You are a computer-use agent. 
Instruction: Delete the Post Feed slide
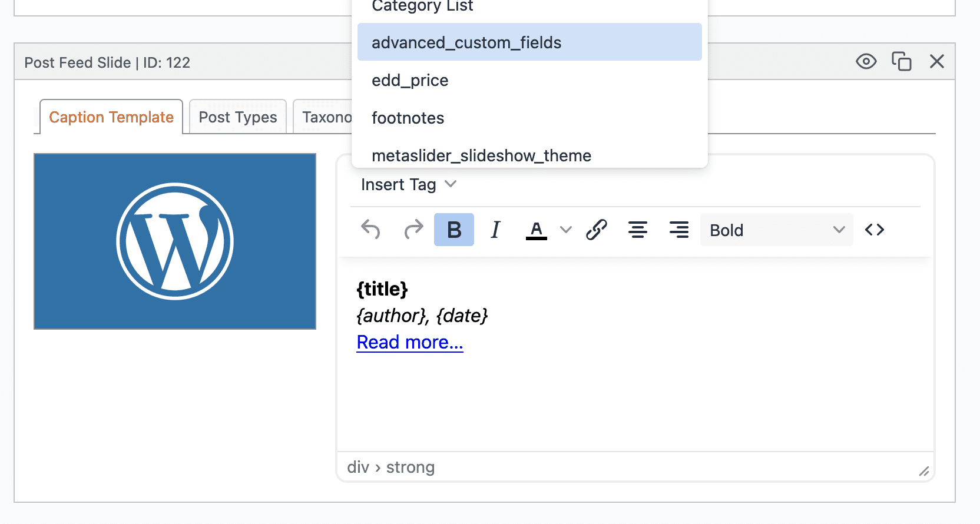pos(936,62)
